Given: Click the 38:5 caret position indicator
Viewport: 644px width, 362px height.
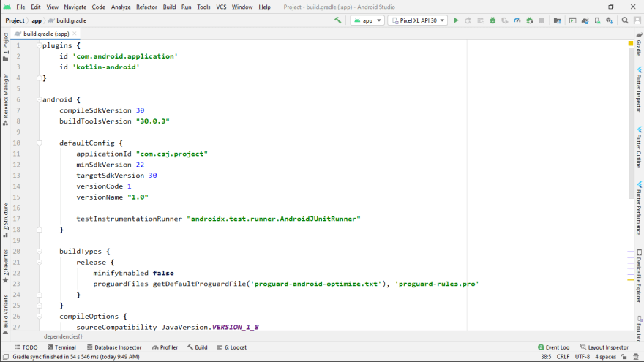Looking at the screenshot, I should (546, 357).
